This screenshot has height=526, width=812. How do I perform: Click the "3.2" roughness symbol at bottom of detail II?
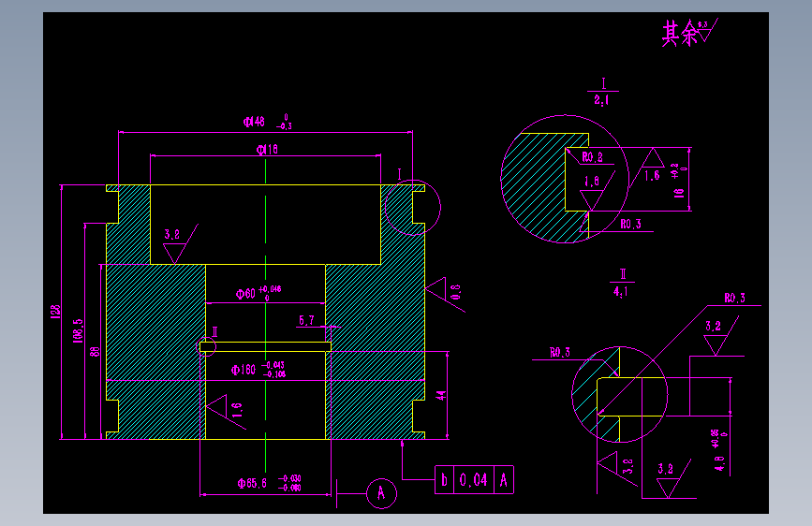pos(672,478)
